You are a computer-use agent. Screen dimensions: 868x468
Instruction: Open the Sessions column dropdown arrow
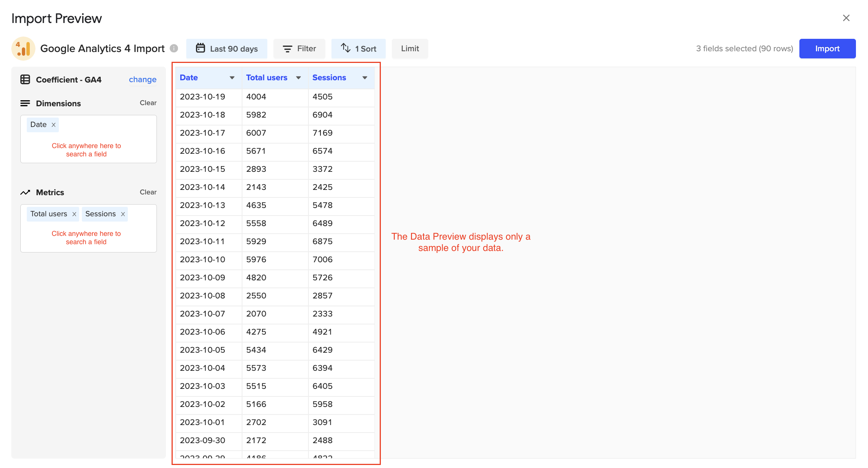(x=365, y=78)
